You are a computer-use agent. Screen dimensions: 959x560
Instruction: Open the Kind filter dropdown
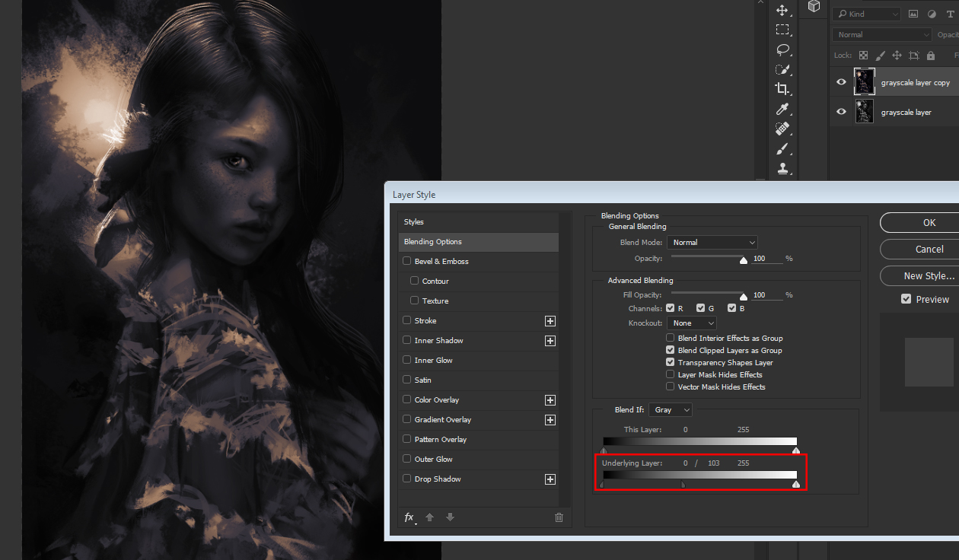[x=866, y=14]
